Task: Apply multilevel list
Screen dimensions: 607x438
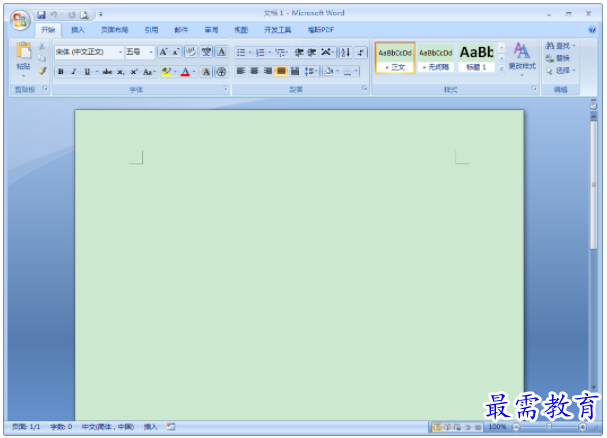Action: coord(280,52)
